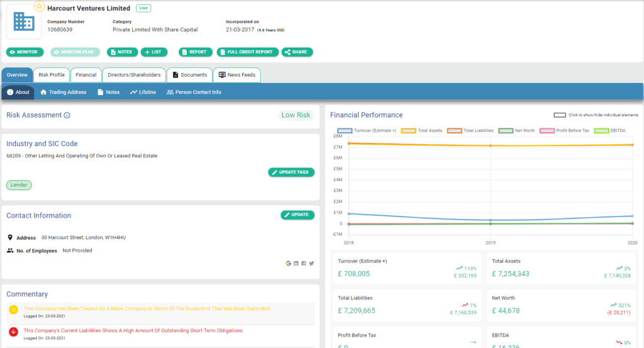This screenshot has width=644, height=348.
Task: Click the Low Risk badge
Action: pyautogui.click(x=296, y=115)
